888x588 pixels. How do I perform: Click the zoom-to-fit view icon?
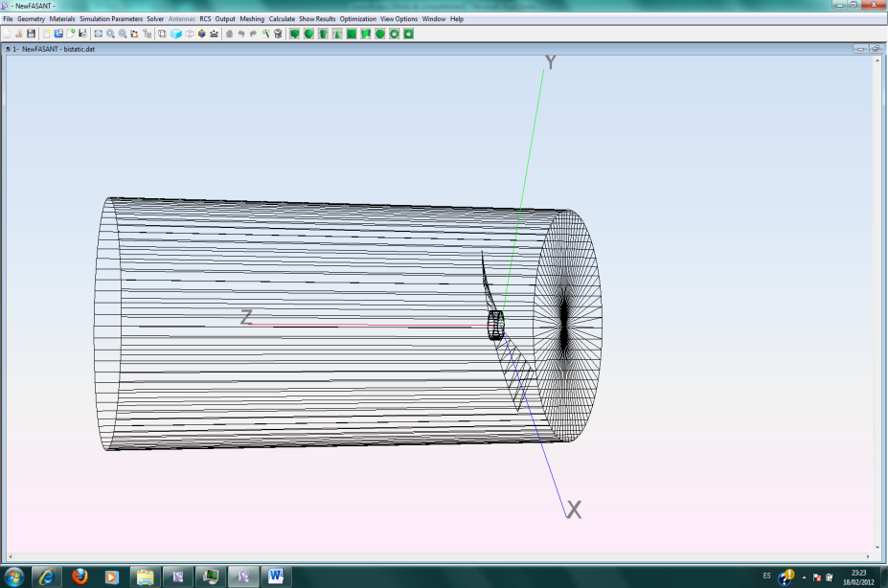pyautogui.click(x=98, y=34)
